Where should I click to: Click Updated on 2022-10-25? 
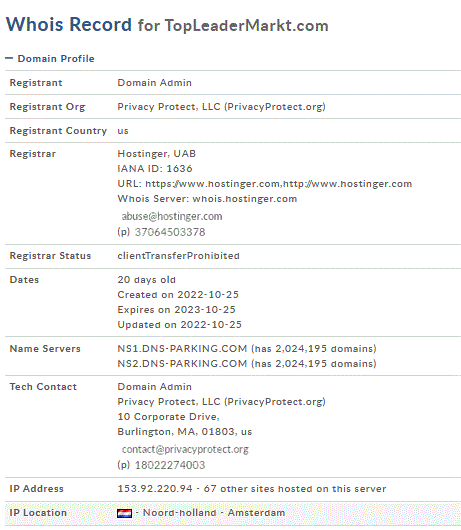coord(179,324)
